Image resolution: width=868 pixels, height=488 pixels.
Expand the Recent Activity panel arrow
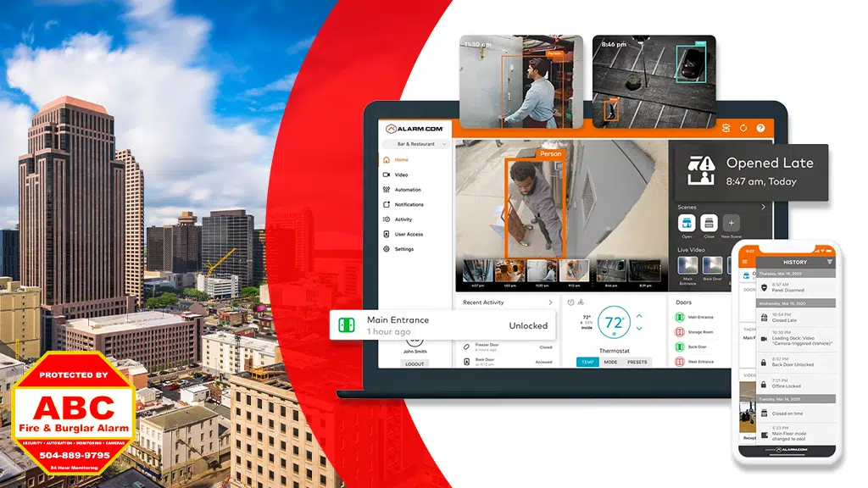coord(550,302)
